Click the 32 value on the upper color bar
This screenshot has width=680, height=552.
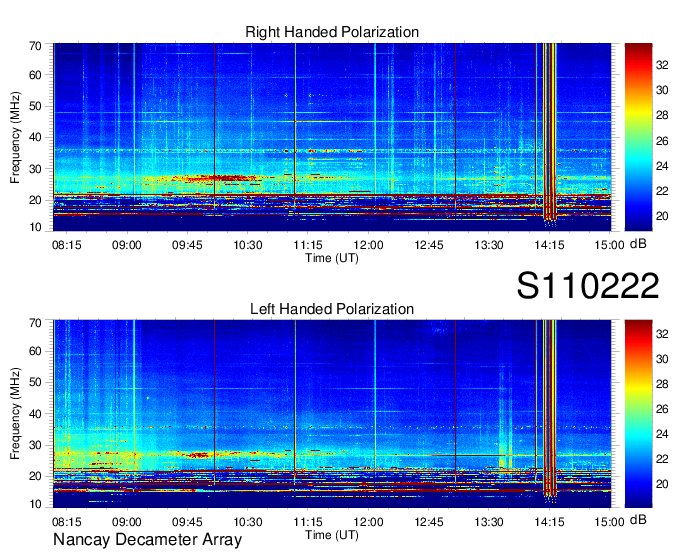[662, 65]
